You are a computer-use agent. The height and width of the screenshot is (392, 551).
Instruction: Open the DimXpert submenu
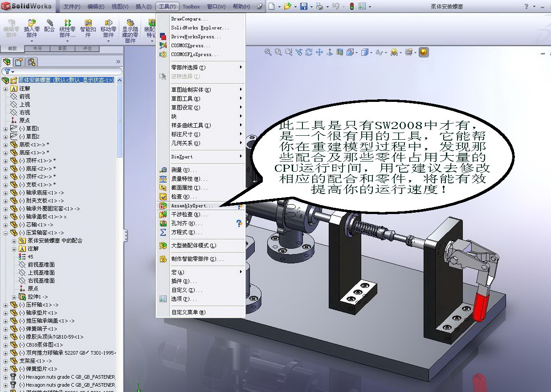pyautogui.click(x=200, y=157)
